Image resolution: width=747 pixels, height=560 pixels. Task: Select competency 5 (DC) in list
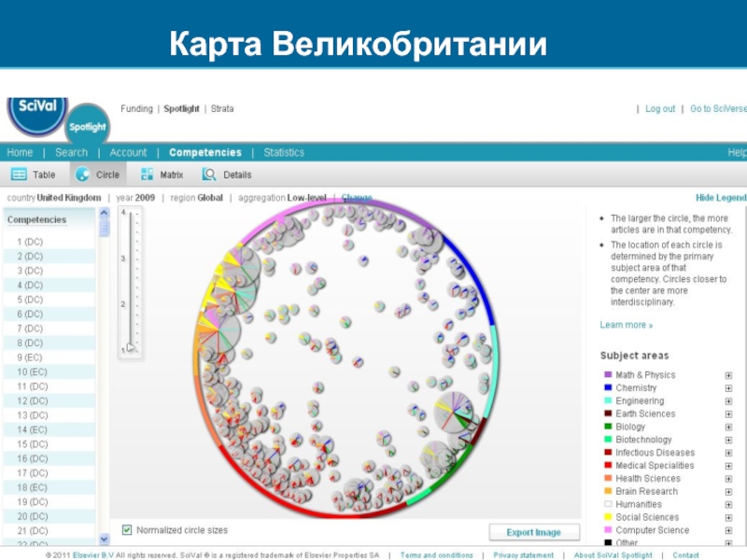click(49, 300)
